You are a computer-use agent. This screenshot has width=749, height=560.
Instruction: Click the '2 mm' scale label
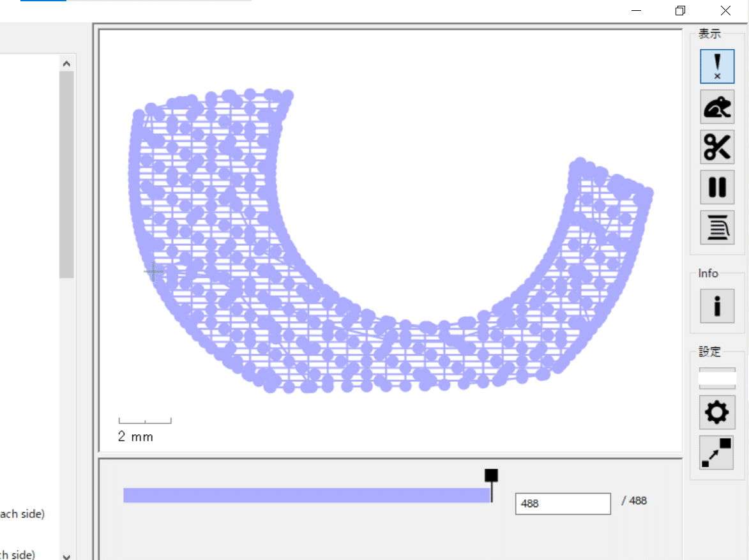pos(135,437)
